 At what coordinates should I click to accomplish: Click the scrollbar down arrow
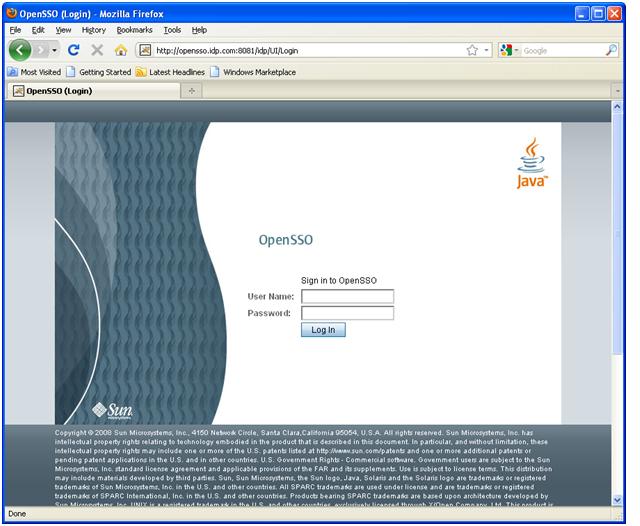617,500
